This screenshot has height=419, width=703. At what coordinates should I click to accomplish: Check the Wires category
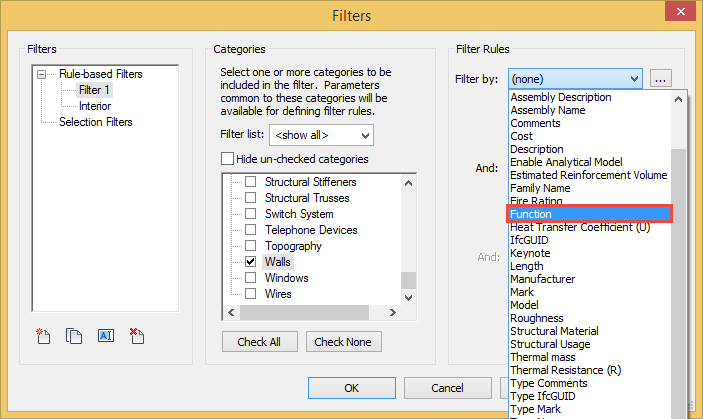pos(251,294)
